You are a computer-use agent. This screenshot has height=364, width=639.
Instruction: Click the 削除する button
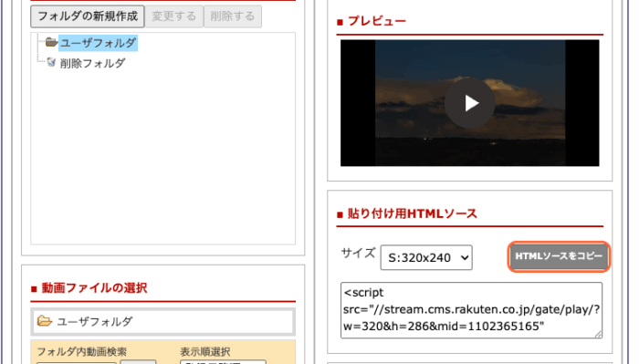coord(233,16)
